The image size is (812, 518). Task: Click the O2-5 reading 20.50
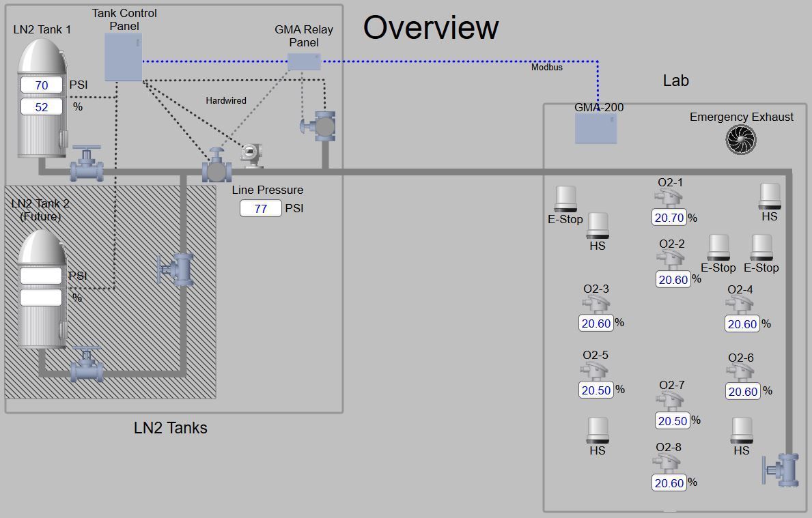pyautogui.click(x=596, y=390)
